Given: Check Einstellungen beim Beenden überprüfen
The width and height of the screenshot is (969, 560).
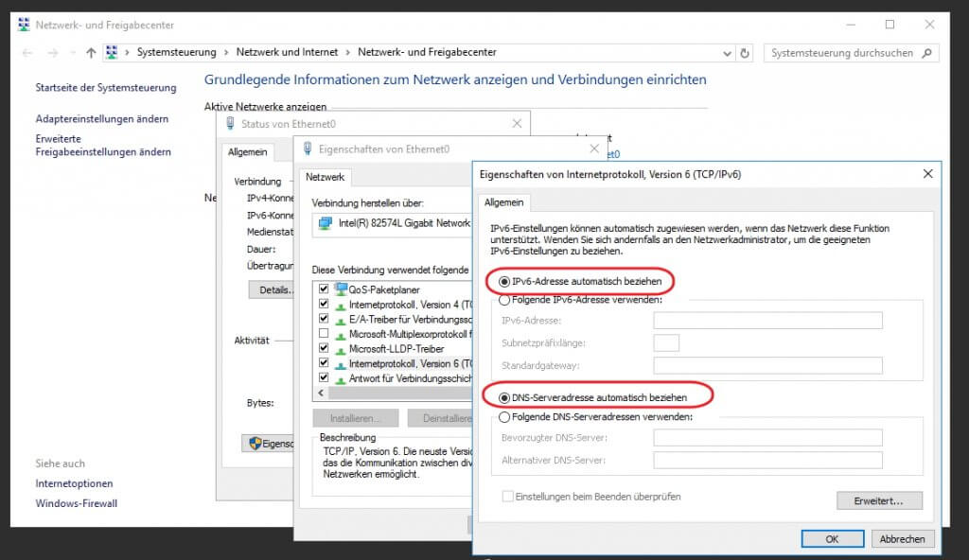Looking at the screenshot, I should pos(509,496).
